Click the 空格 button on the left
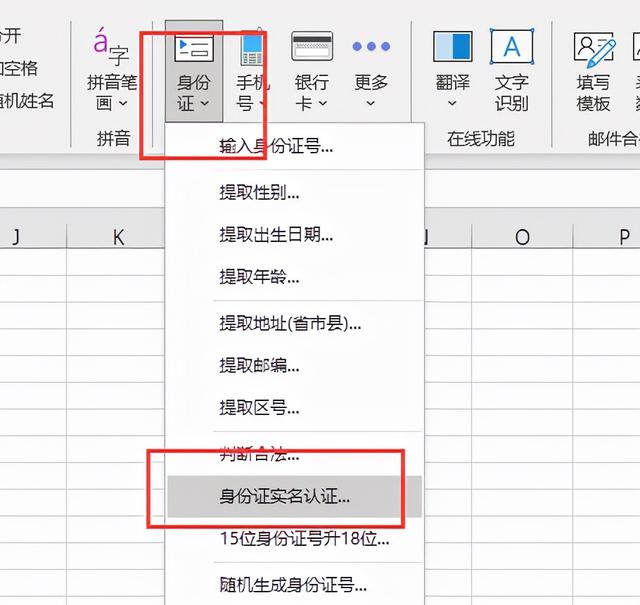Screen dimensions: 640x605 [x=19, y=68]
